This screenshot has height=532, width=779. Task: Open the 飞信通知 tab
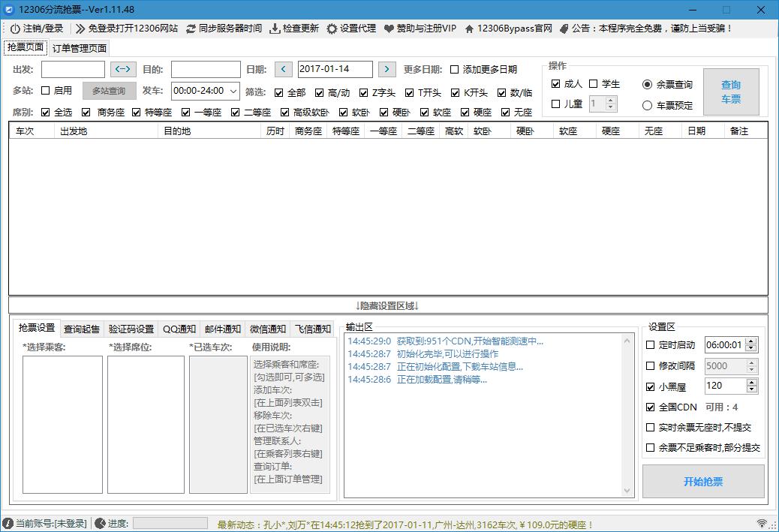pos(312,329)
